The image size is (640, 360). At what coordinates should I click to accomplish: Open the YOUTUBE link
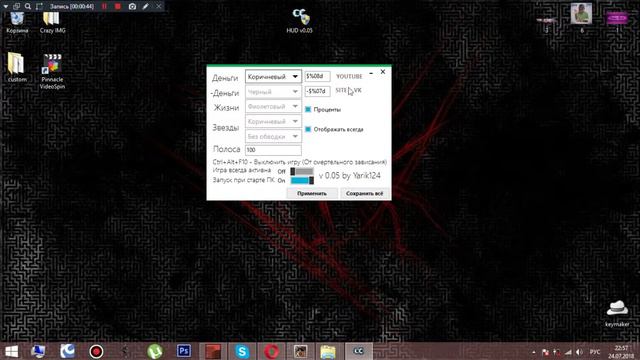tap(349, 76)
